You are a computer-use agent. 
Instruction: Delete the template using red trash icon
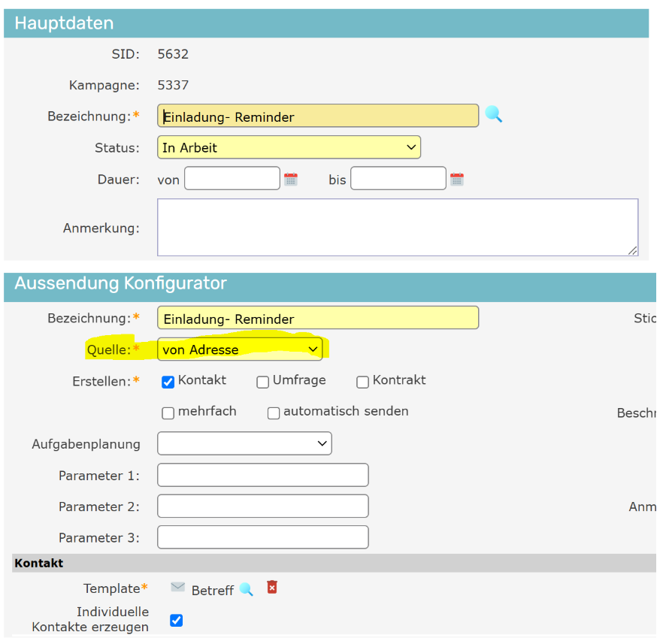(272, 588)
